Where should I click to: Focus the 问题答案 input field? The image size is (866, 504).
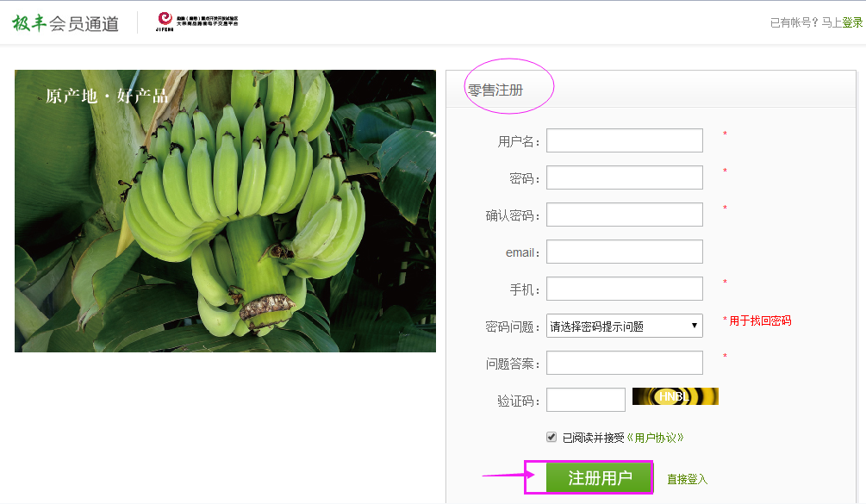pyautogui.click(x=624, y=363)
